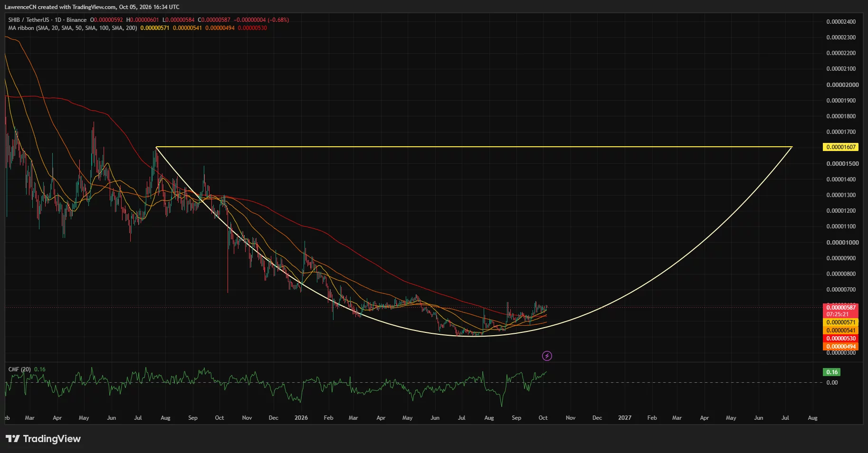Viewport: 868px width, 453px height.
Task: Click the 0.00000700 price scale value
Action: click(x=841, y=290)
